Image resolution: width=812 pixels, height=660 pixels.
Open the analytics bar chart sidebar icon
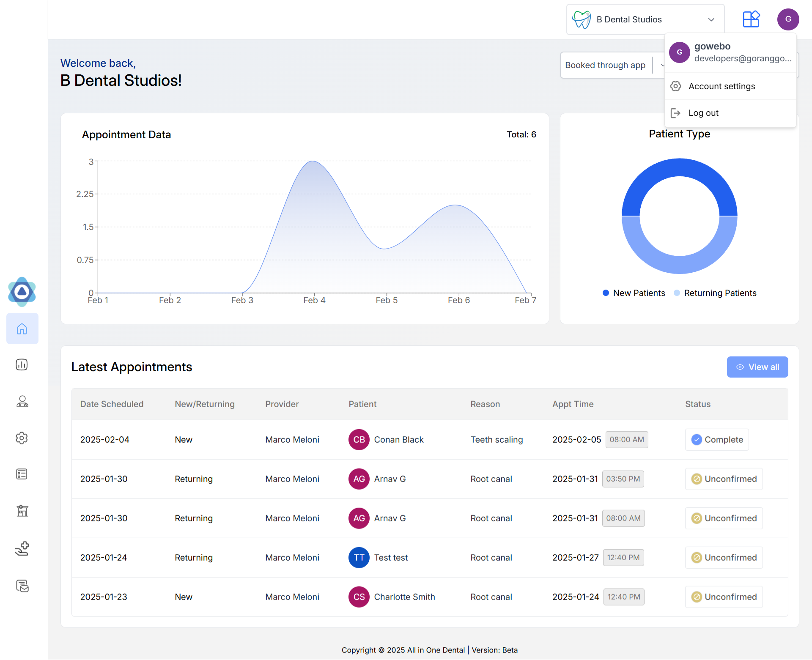(x=22, y=364)
